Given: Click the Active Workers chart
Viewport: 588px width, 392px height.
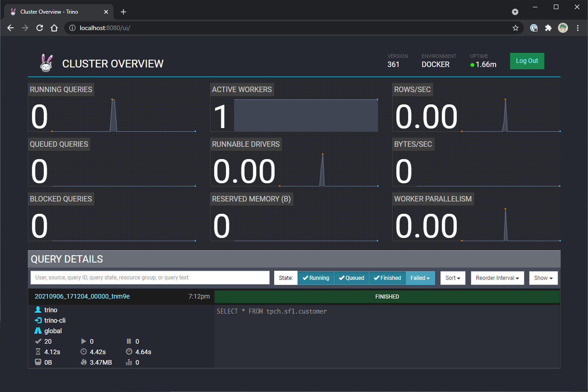Looking at the screenshot, I should tap(306, 115).
